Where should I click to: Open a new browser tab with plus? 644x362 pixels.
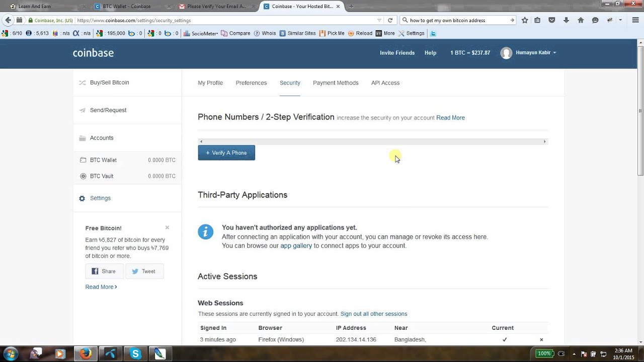[351, 7]
